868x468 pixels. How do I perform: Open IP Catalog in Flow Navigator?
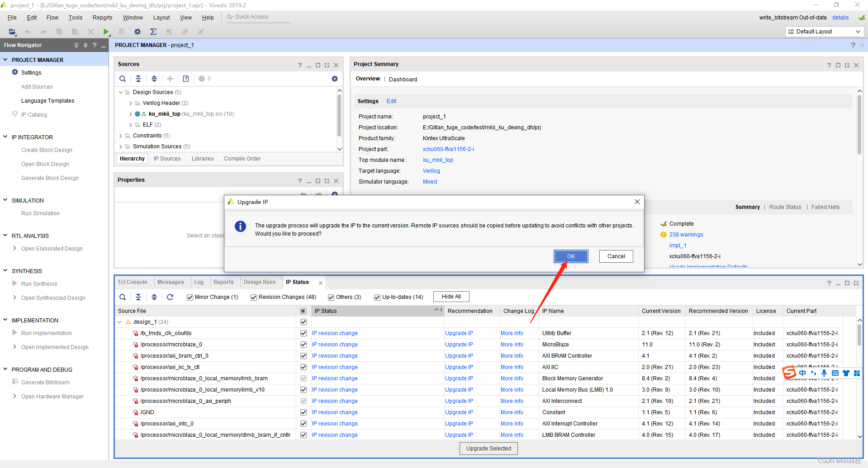(x=34, y=114)
